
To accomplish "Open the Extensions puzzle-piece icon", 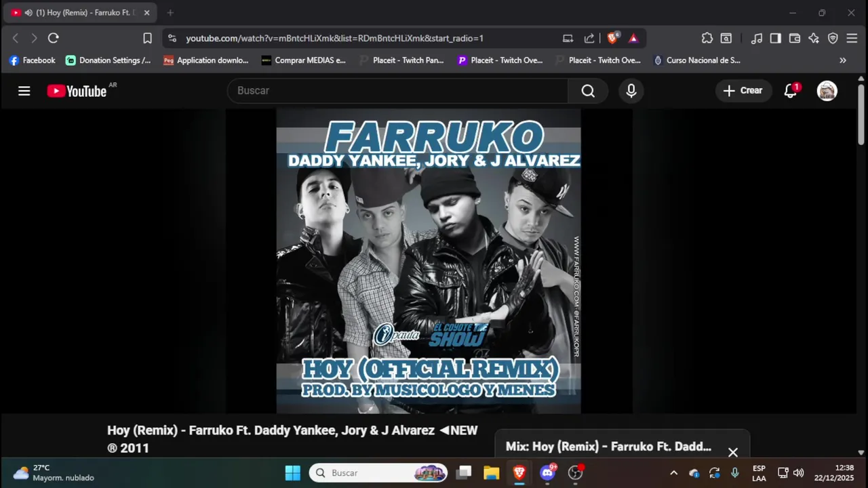I will point(707,39).
